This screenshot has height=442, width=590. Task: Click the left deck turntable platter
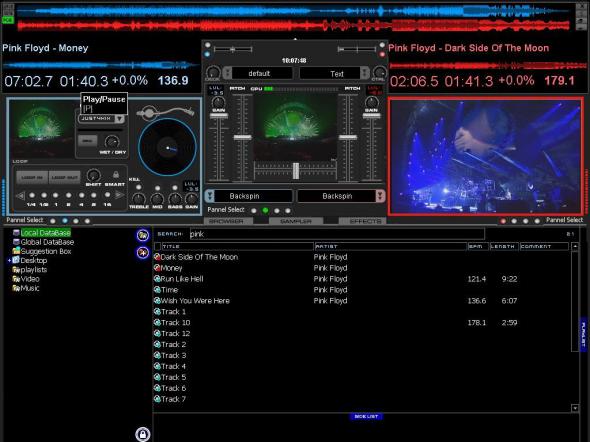click(x=167, y=147)
